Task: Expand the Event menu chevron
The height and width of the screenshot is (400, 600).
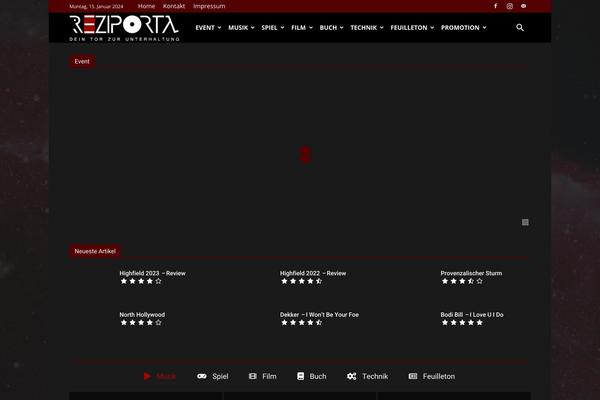Action: (x=219, y=28)
